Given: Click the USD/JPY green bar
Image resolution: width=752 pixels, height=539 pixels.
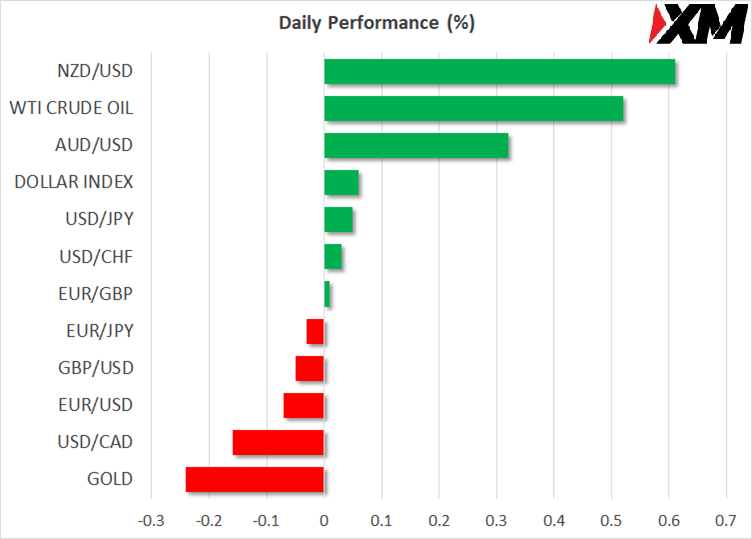Looking at the screenshot, I should [338, 220].
